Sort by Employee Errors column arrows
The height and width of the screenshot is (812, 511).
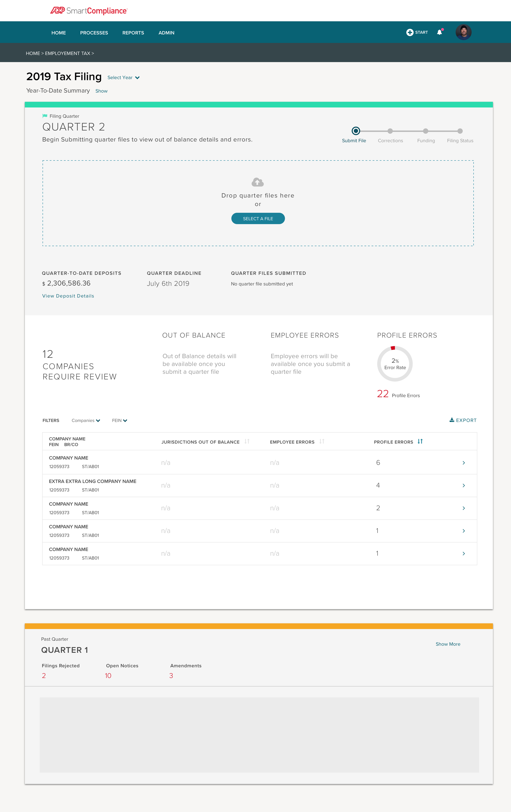(322, 441)
